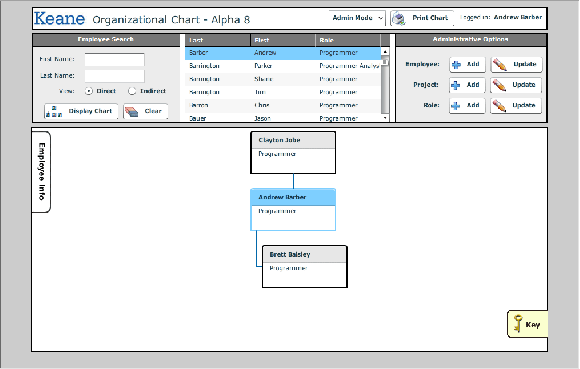Image resolution: width=580 pixels, height=369 pixels.
Task: Select the Barber Andrew row
Action: pyautogui.click(x=283, y=53)
